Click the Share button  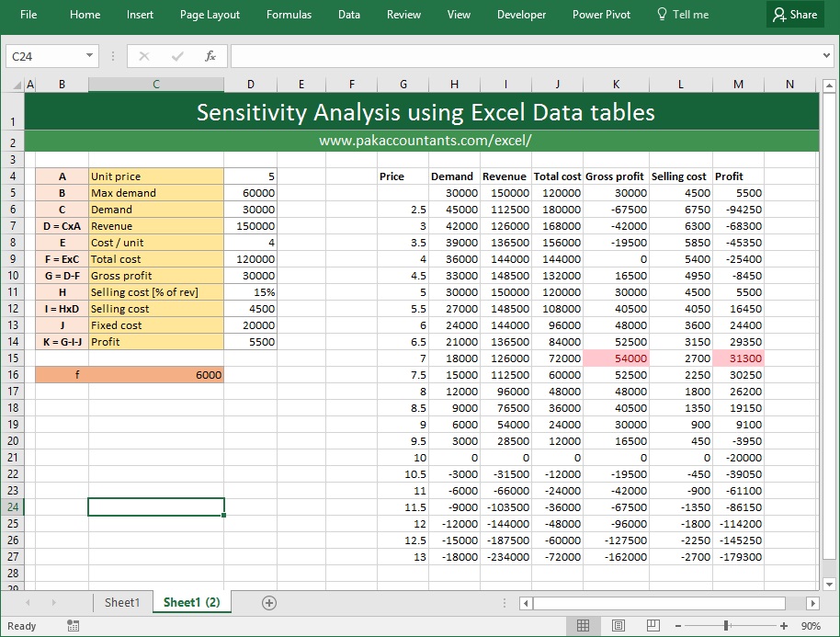coord(795,15)
